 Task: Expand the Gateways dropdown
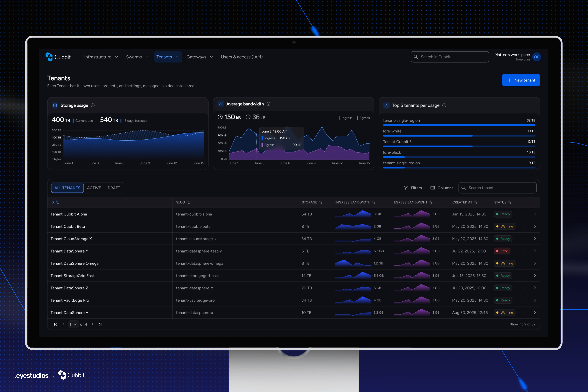tap(200, 57)
